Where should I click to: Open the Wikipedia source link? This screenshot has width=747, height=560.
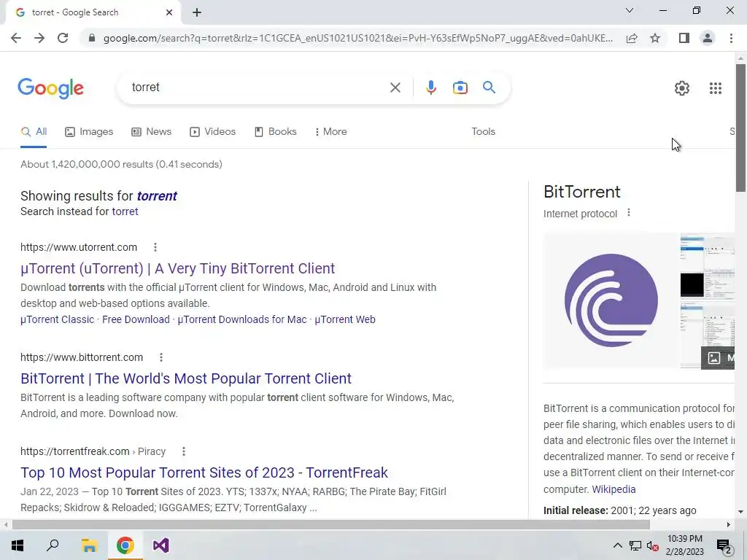(614, 489)
